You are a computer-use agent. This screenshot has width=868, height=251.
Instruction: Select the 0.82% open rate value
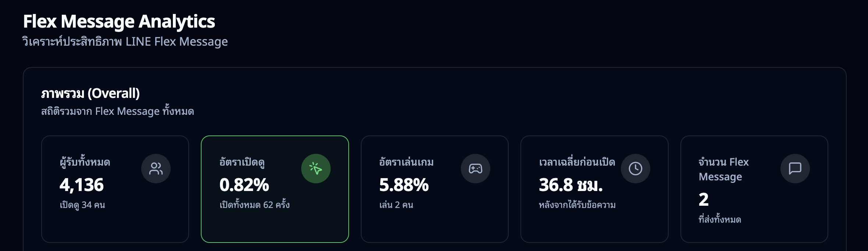(244, 185)
